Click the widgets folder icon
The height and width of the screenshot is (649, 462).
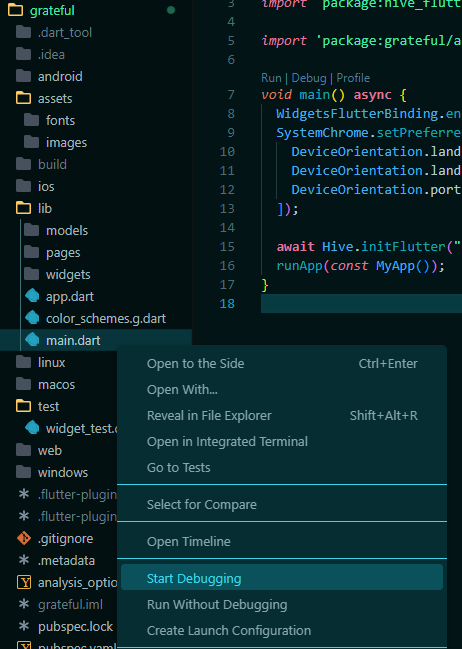click(x=31, y=274)
